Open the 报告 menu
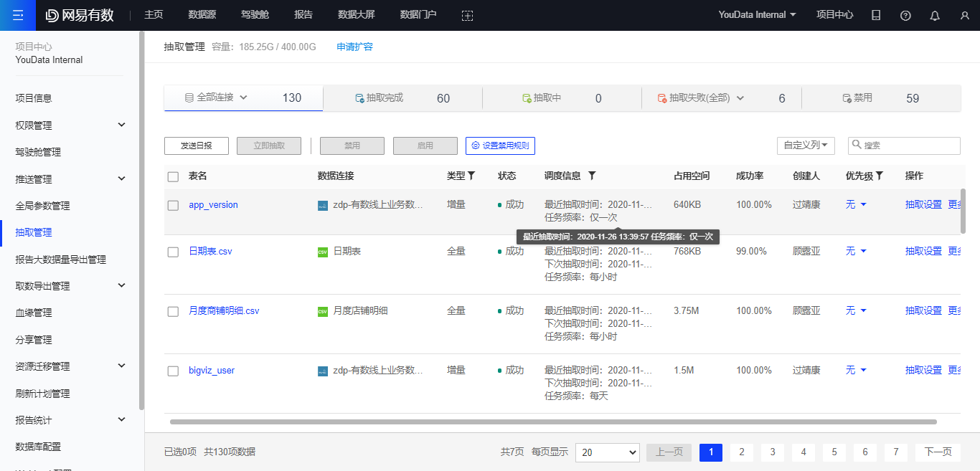Image resolution: width=980 pixels, height=471 pixels. [x=303, y=15]
